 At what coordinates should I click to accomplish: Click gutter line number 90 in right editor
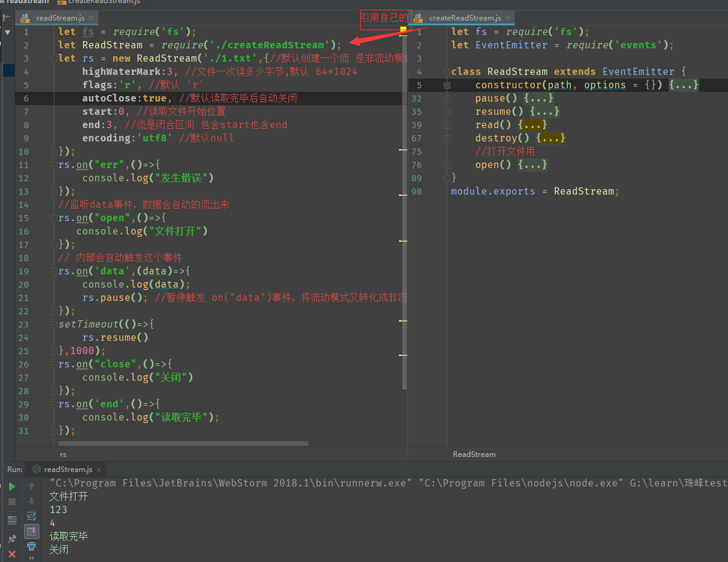pyautogui.click(x=416, y=192)
